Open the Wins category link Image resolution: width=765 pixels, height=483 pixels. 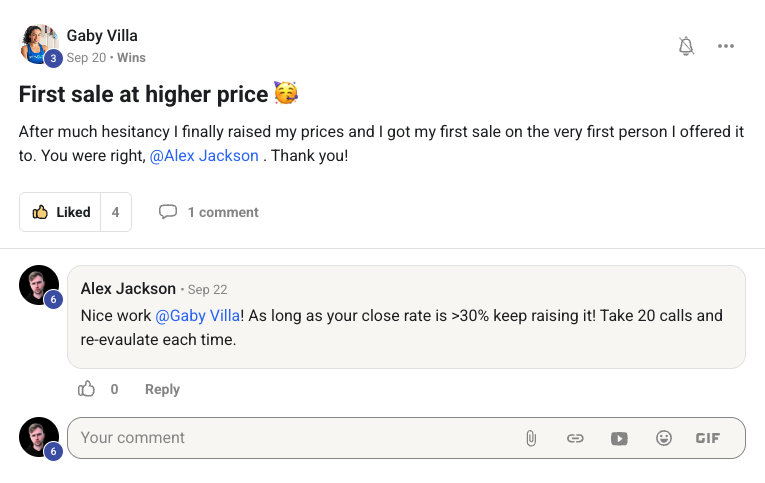tap(131, 58)
